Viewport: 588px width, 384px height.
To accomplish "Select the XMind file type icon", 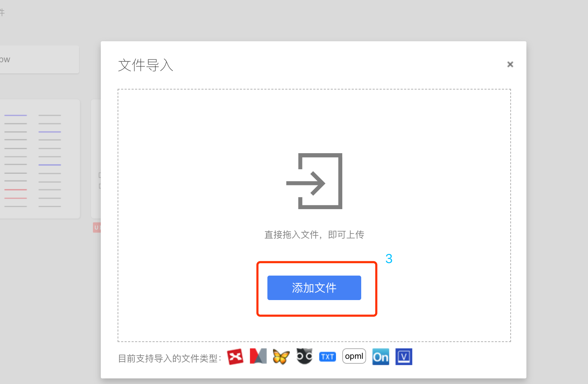I will click(235, 356).
